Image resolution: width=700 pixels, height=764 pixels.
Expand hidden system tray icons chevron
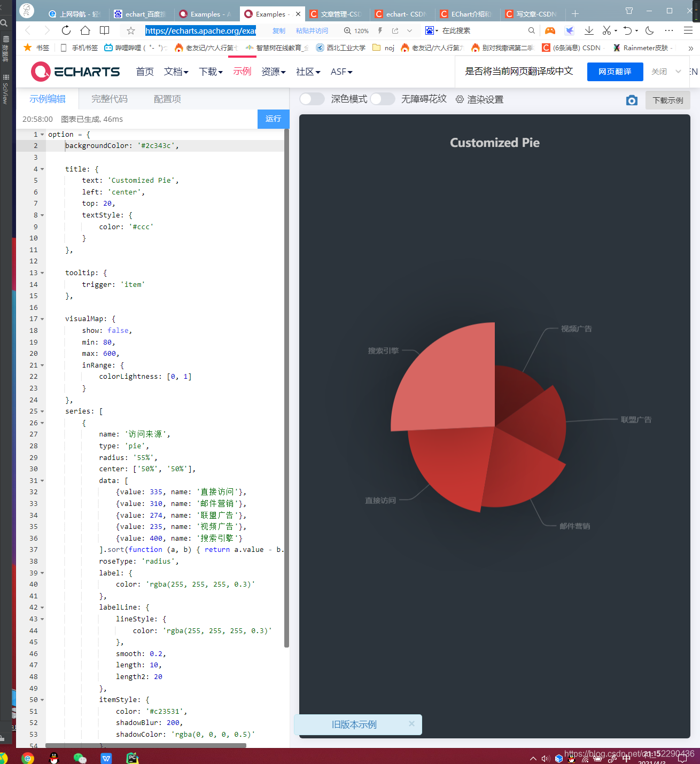tap(533, 759)
